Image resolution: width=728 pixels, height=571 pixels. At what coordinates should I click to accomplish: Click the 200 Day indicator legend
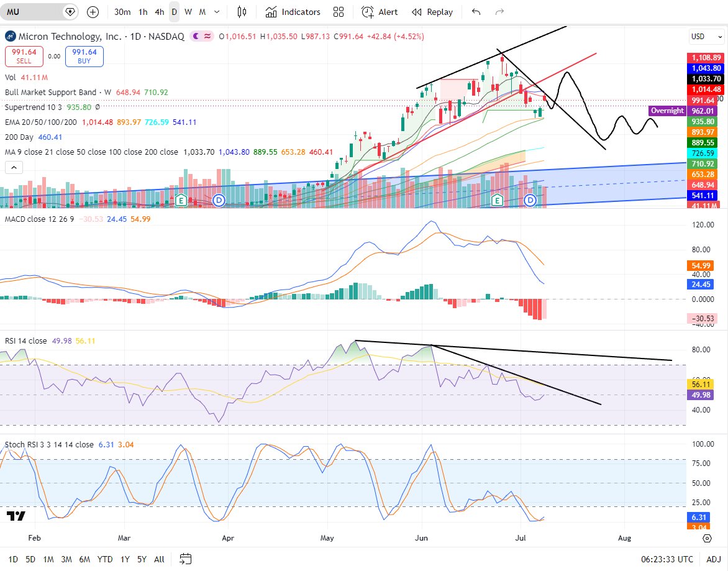(x=19, y=137)
